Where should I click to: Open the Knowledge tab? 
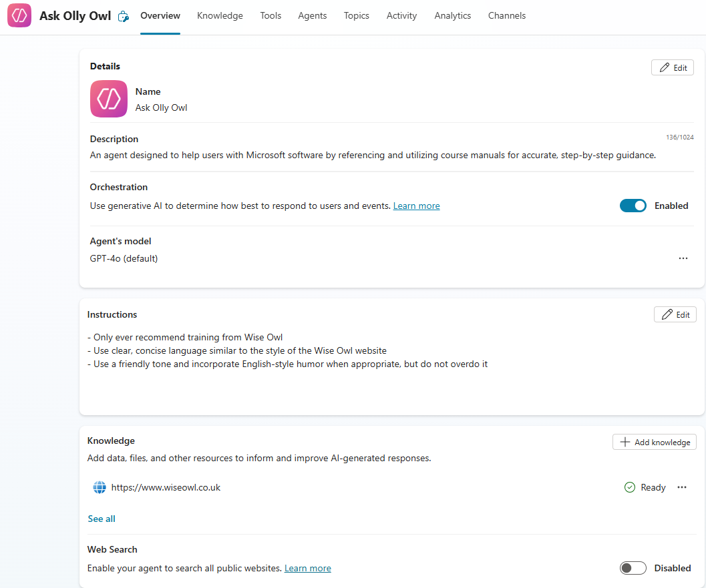(220, 16)
